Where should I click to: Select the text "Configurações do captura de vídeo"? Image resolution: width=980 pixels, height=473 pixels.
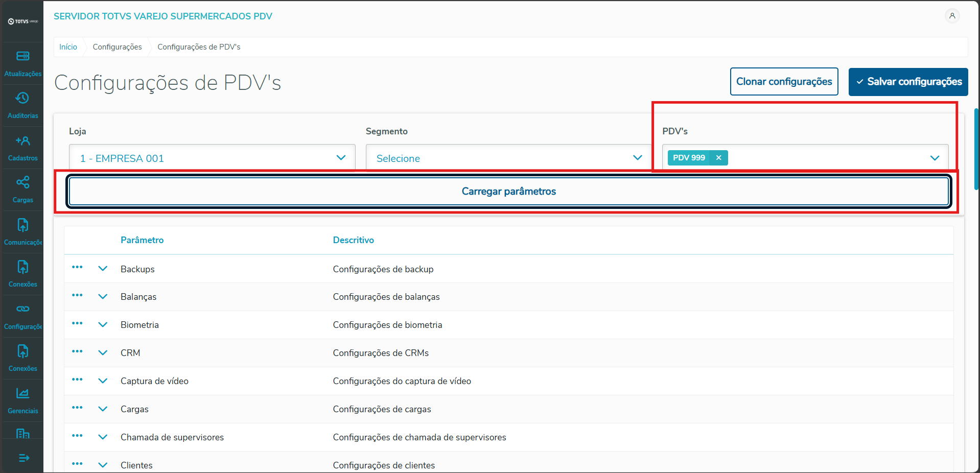(x=402, y=381)
